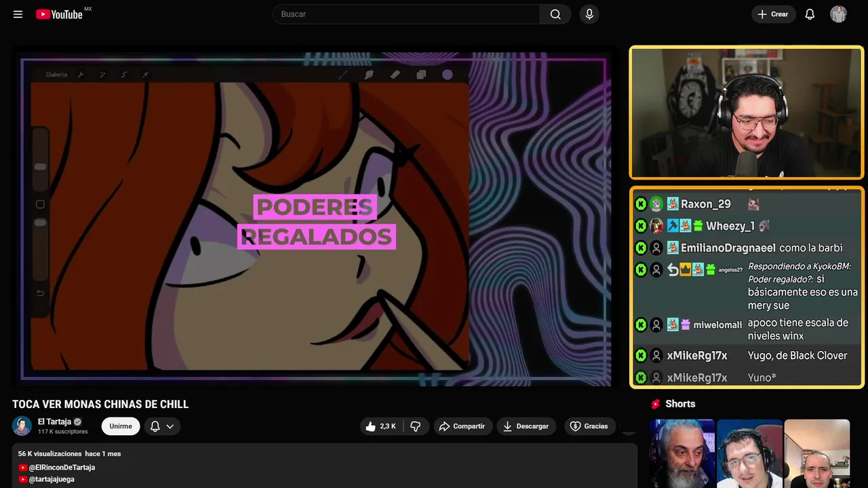Expand the channel notification bell dropdown
Image resolution: width=868 pixels, height=488 pixels.
162,426
